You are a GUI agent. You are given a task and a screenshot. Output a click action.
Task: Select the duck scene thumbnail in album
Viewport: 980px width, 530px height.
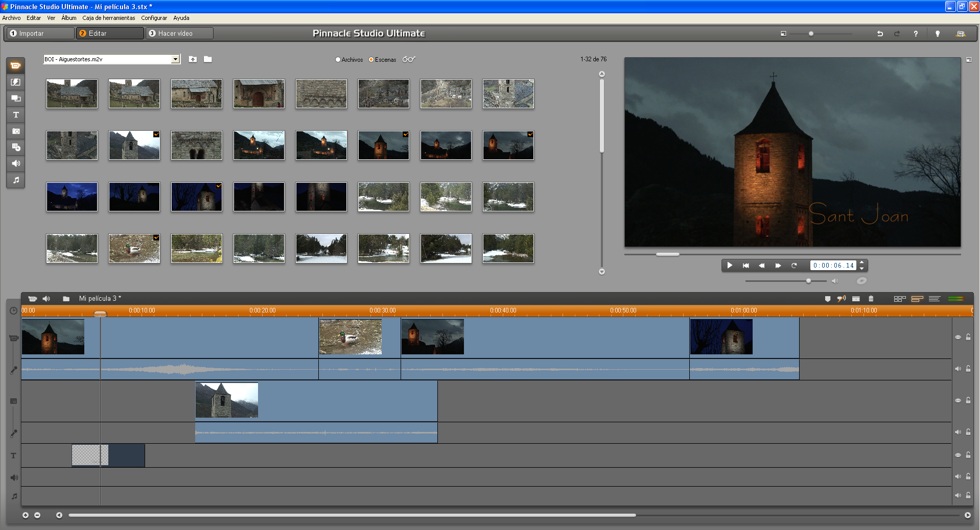pyautogui.click(x=134, y=248)
